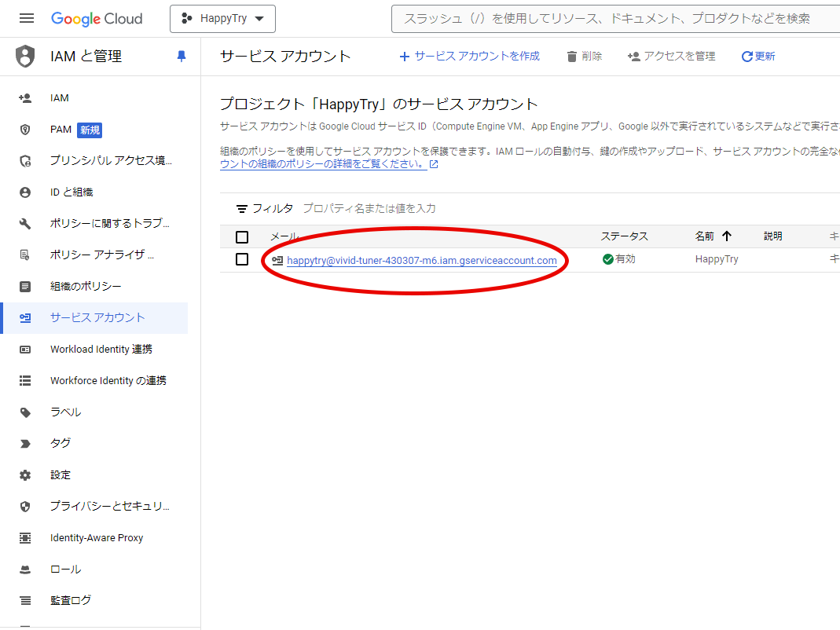Click the IAM shield icon in sidebar header

25,57
